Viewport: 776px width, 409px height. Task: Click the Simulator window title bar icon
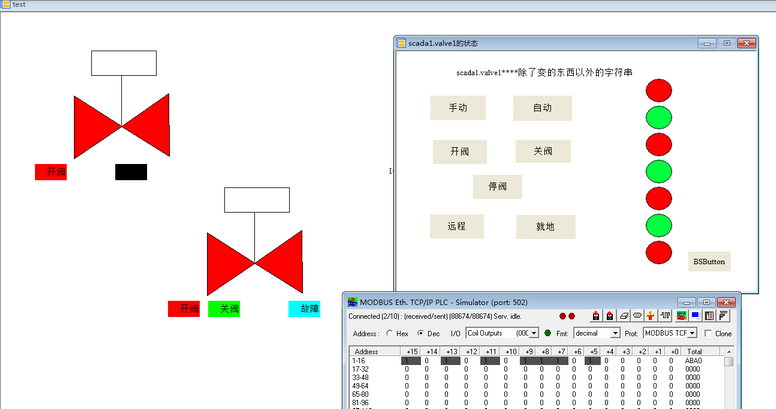tap(352, 302)
